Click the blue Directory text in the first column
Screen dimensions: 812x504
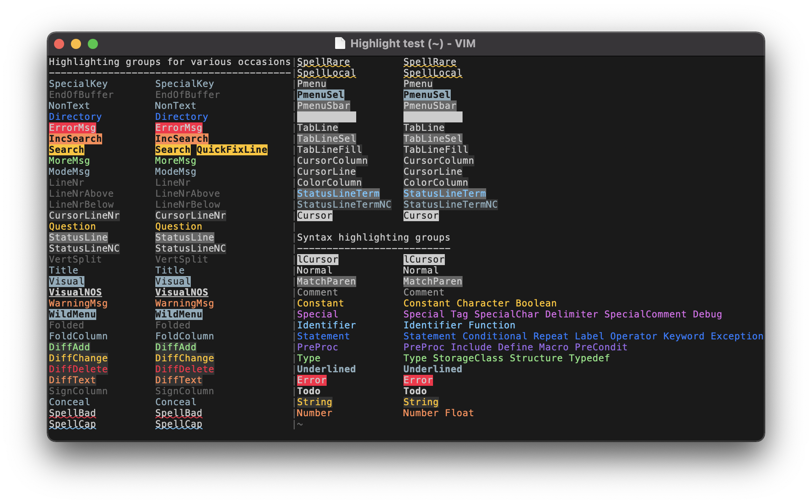point(75,117)
